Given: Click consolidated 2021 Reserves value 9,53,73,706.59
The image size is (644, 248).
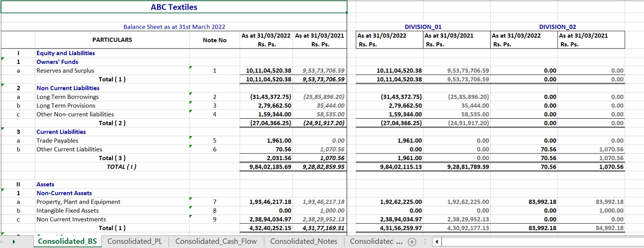Looking at the screenshot, I should pyautogui.click(x=323, y=70).
